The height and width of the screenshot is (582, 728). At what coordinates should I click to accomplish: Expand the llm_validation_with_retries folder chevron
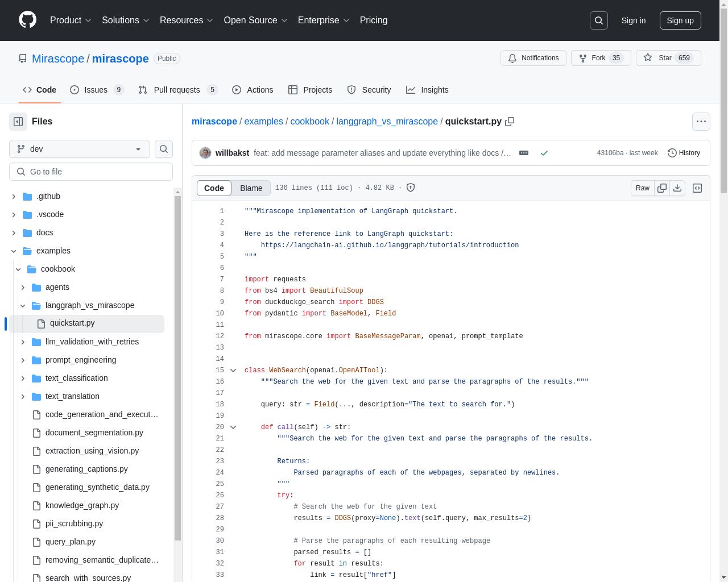tap(23, 342)
